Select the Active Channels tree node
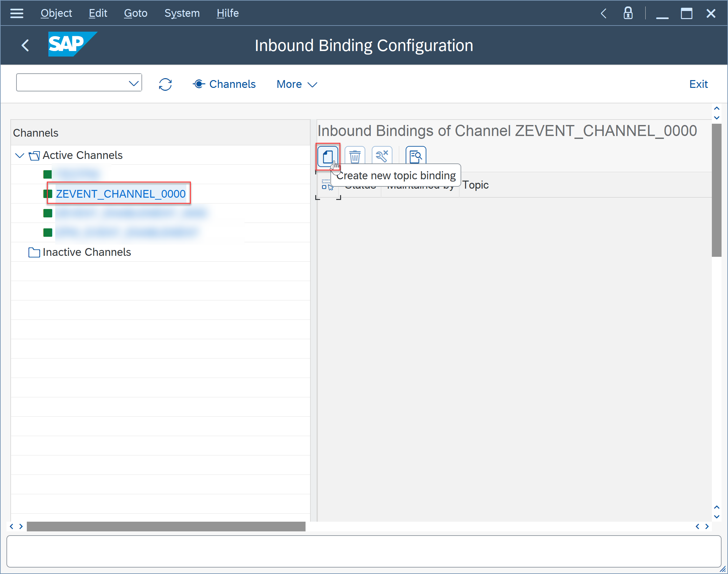This screenshot has width=728, height=574. tap(83, 155)
